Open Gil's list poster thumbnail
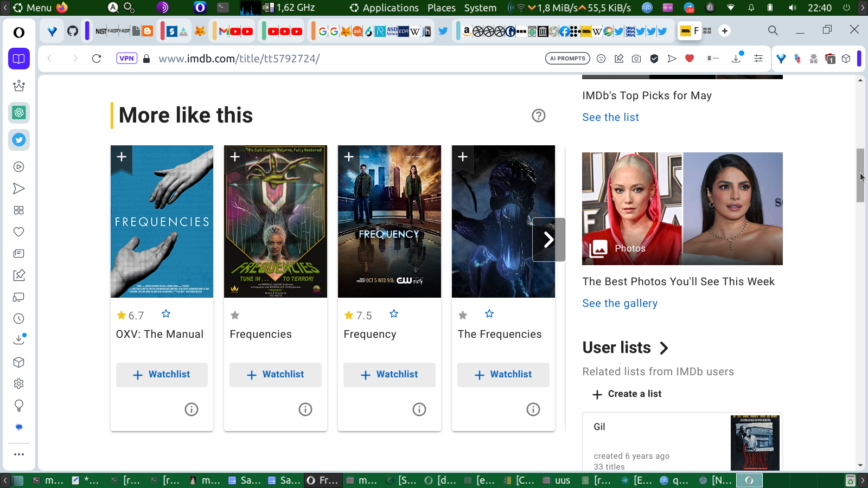The height and width of the screenshot is (488, 868). pos(755,442)
